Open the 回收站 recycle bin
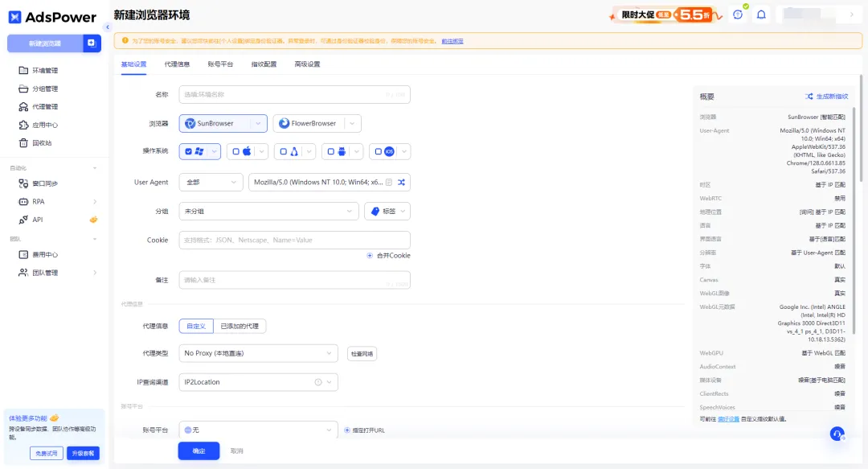Screen dimensions: 868x469 pyautogui.click(x=35, y=143)
